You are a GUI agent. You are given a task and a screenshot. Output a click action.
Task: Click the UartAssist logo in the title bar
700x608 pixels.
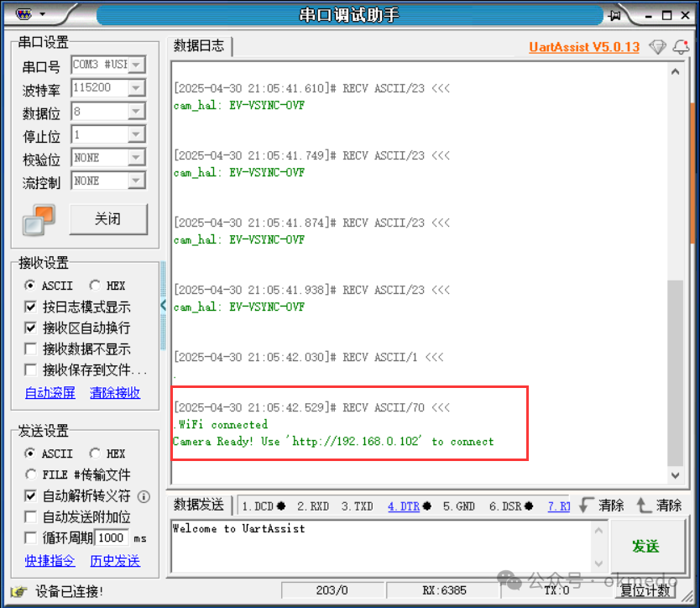pyautogui.click(x=24, y=13)
